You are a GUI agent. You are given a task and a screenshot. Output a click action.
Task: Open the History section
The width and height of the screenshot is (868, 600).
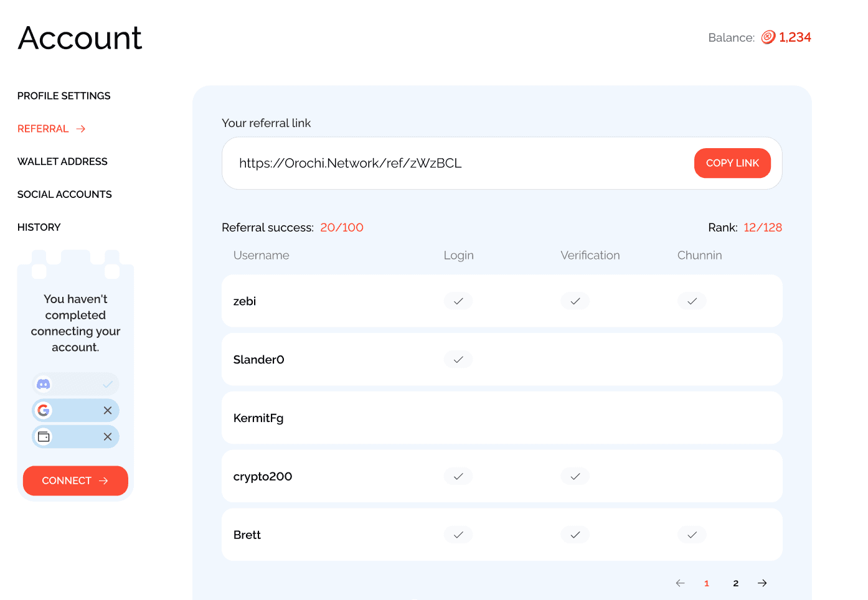click(39, 228)
